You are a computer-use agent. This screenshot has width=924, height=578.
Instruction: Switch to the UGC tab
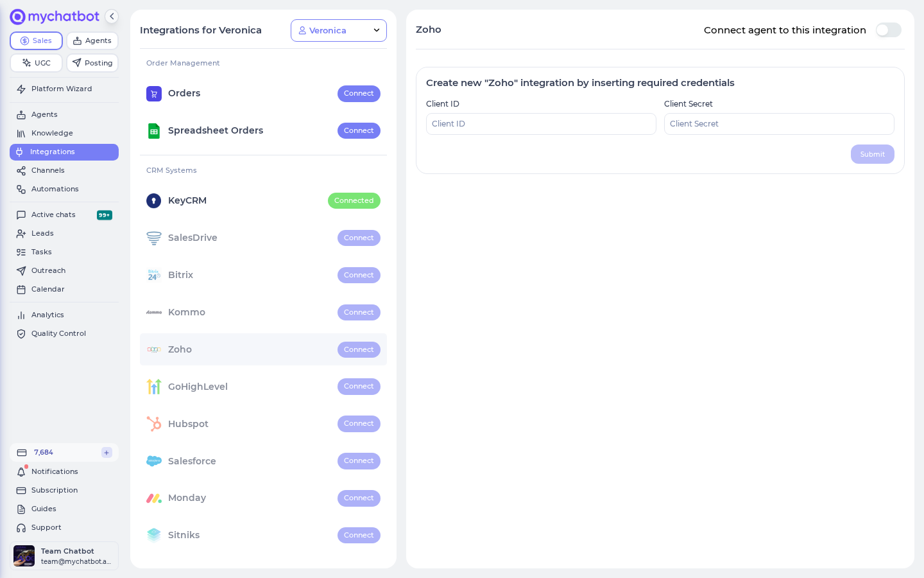[x=36, y=63]
